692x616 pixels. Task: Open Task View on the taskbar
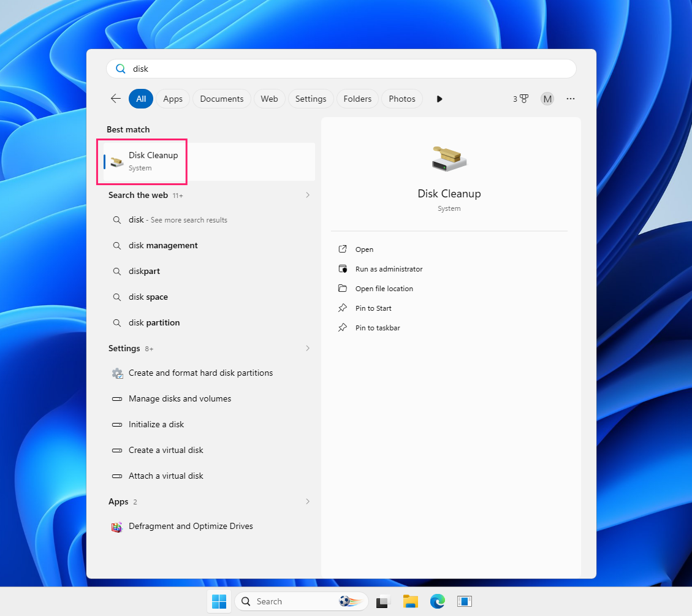(383, 601)
